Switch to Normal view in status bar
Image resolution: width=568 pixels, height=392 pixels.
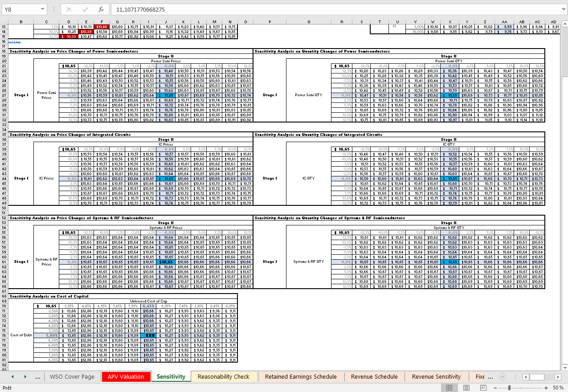point(449,388)
